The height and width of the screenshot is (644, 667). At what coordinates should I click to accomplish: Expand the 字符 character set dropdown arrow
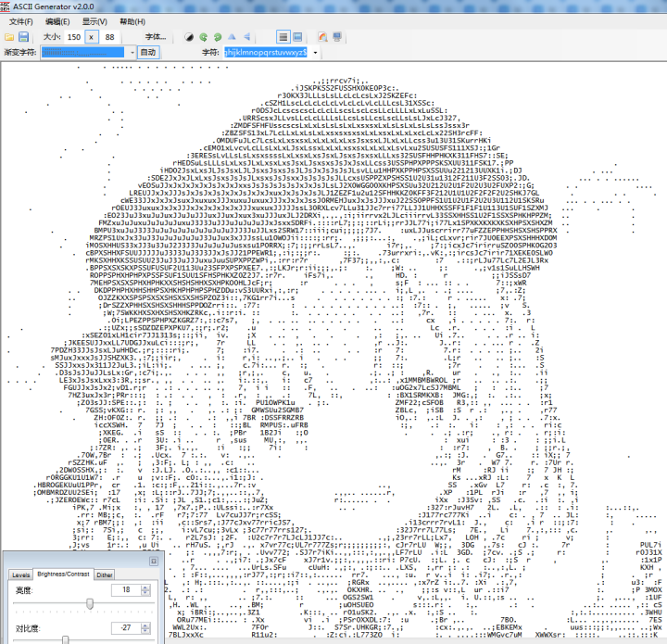tap(315, 53)
